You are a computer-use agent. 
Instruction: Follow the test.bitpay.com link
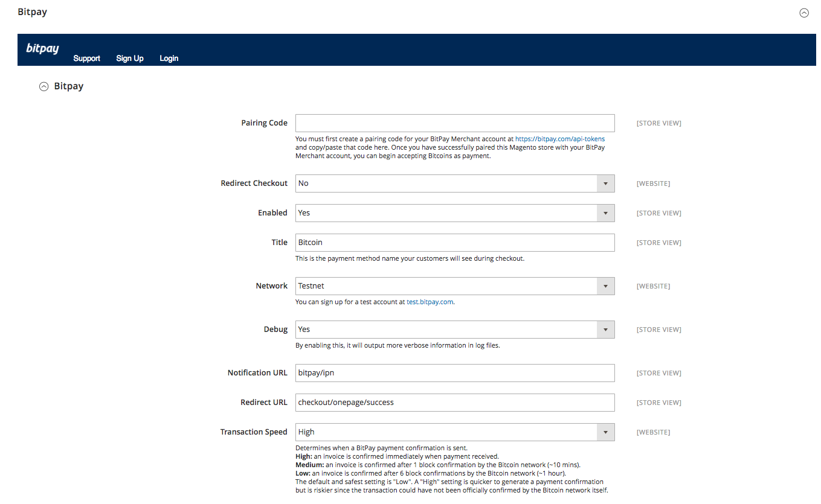(x=430, y=302)
